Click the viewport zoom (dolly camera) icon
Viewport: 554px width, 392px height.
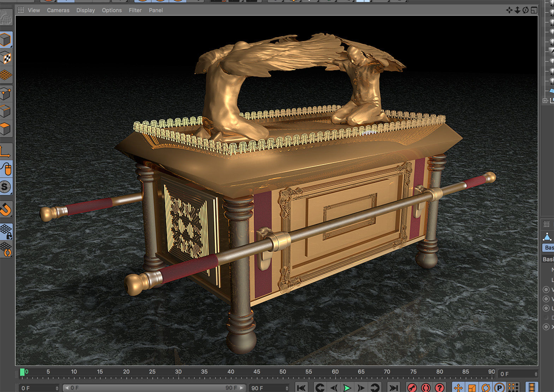(x=517, y=10)
